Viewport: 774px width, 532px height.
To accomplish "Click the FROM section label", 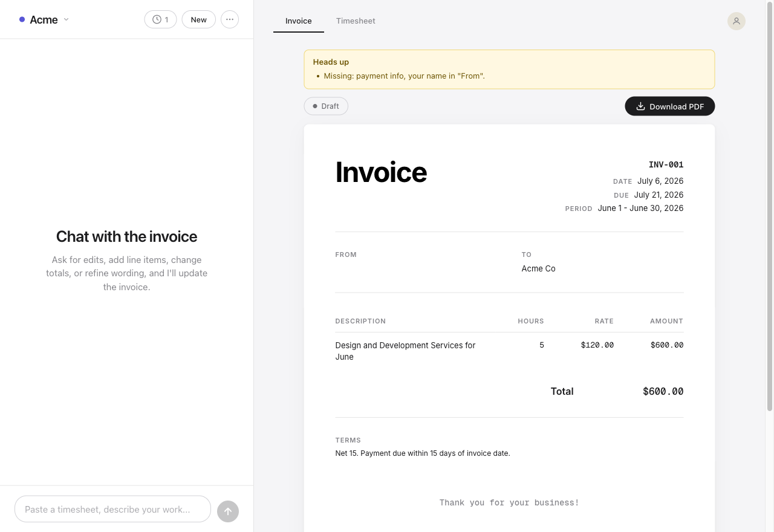I will click(346, 255).
